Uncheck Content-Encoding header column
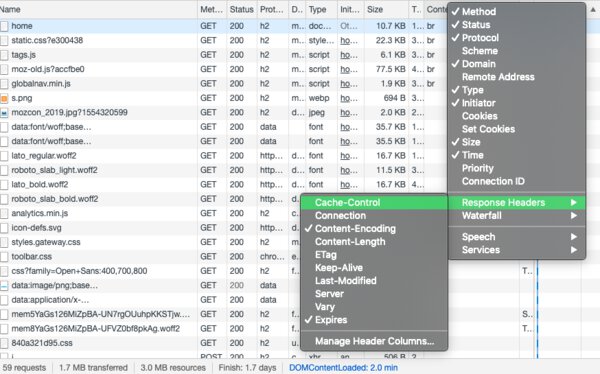Image resolution: width=600 pixels, height=374 pixels. [374, 228]
